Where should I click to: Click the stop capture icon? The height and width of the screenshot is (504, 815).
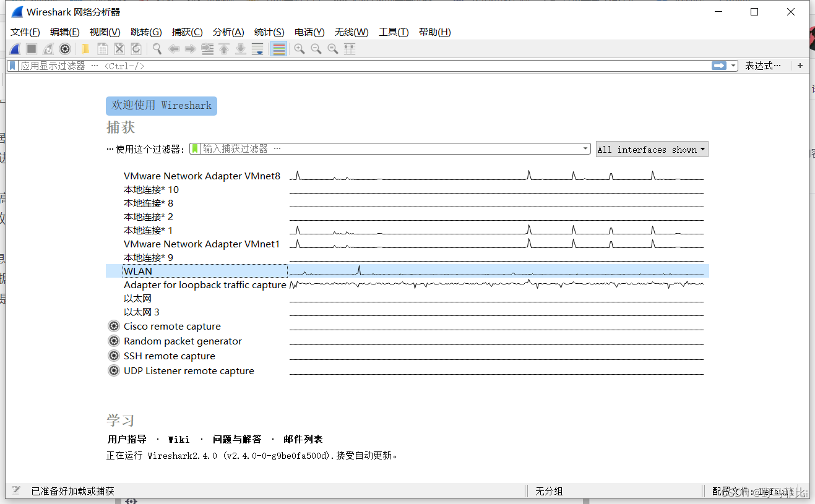coord(32,49)
